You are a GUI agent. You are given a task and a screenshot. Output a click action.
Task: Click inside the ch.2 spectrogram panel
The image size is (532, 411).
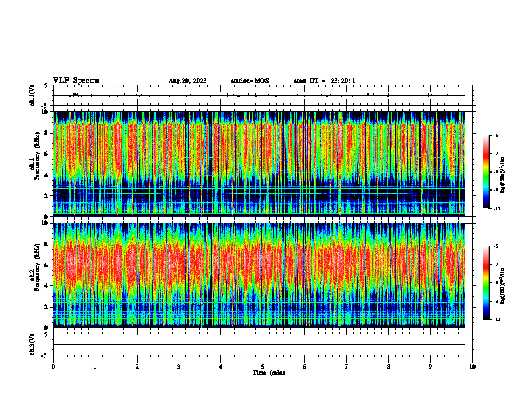click(x=259, y=275)
